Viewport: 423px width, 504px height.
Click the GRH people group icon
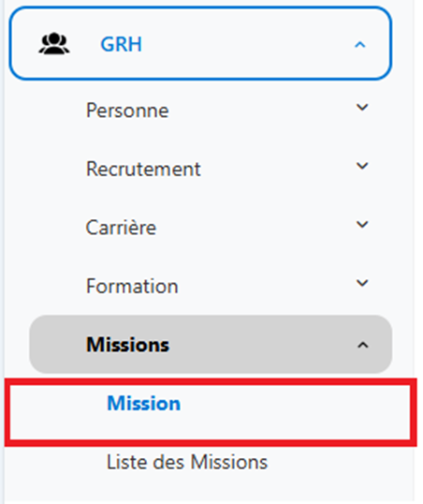point(54,44)
